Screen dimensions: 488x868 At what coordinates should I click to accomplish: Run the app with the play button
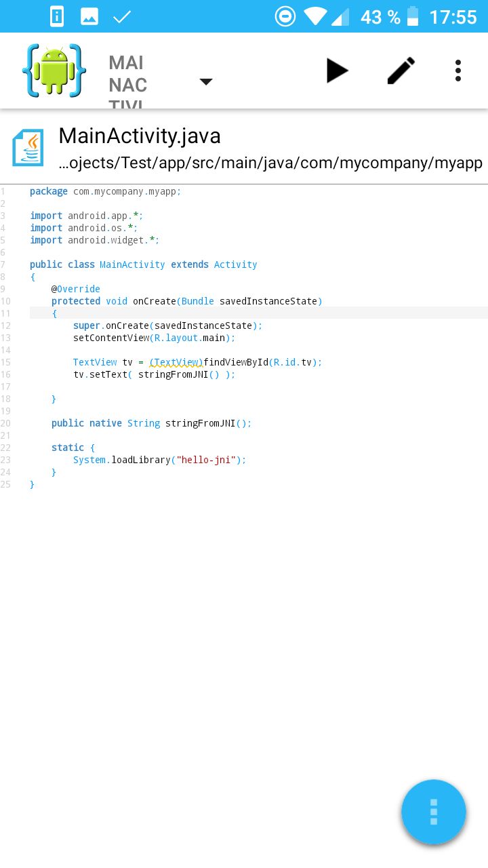pos(337,71)
